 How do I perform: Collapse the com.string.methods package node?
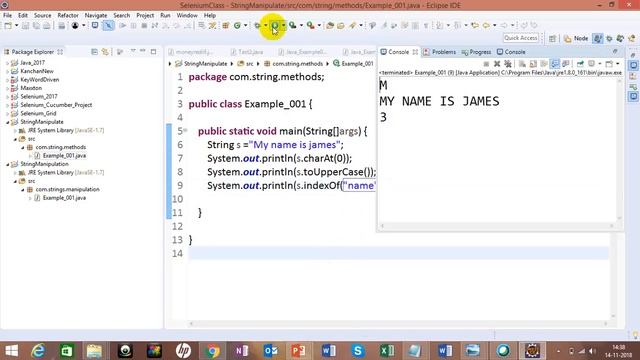pos(23,147)
